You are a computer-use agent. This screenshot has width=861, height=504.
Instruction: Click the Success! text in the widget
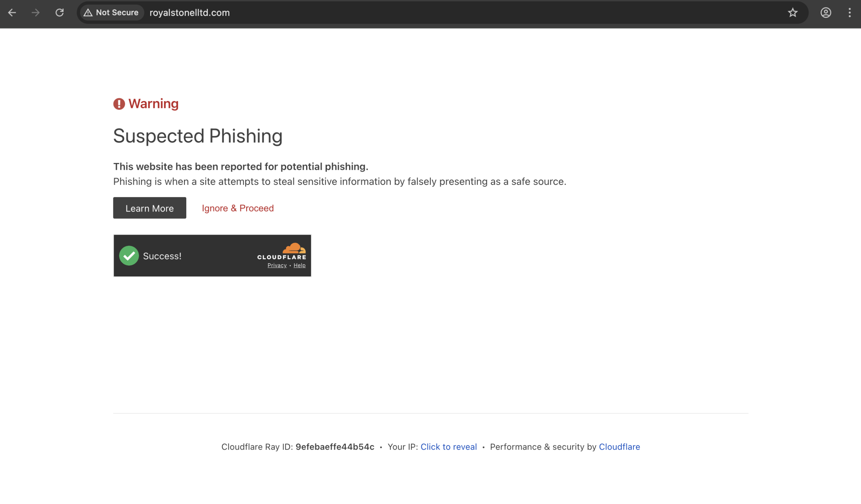pyautogui.click(x=162, y=256)
